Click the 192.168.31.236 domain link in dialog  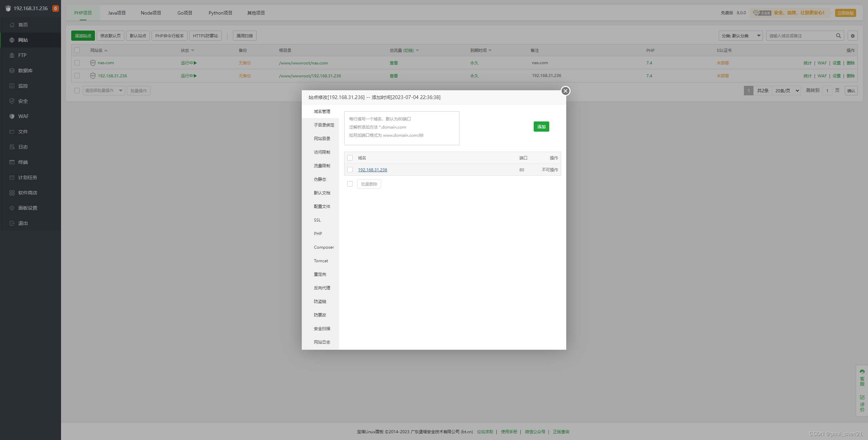(372, 170)
